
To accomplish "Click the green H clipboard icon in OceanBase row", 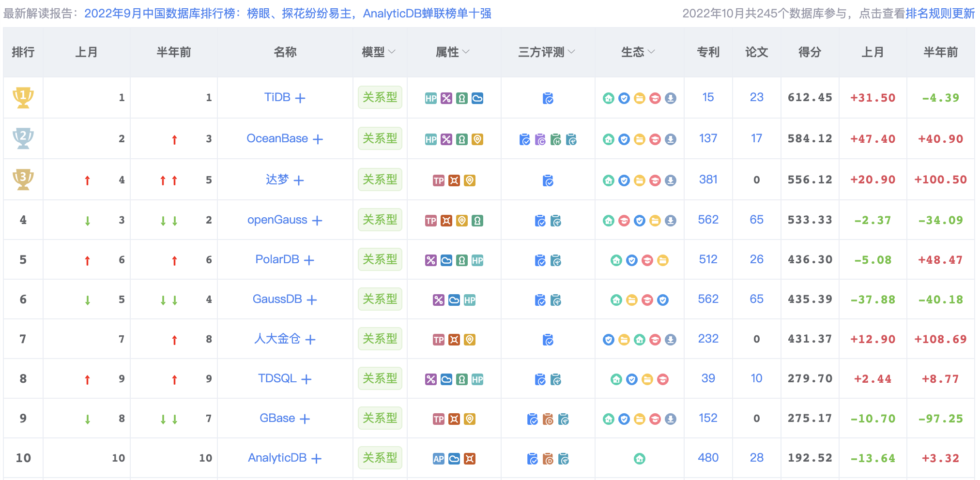I will coord(556,140).
